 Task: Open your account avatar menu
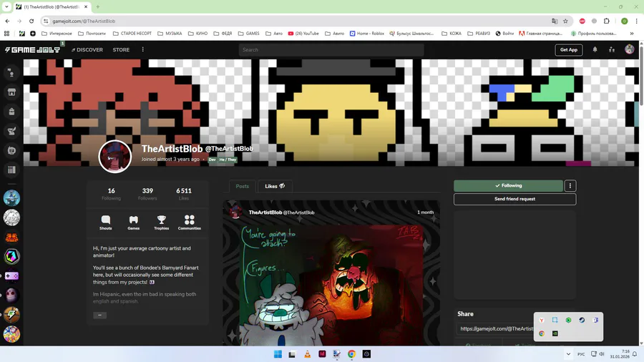click(x=629, y=49)
